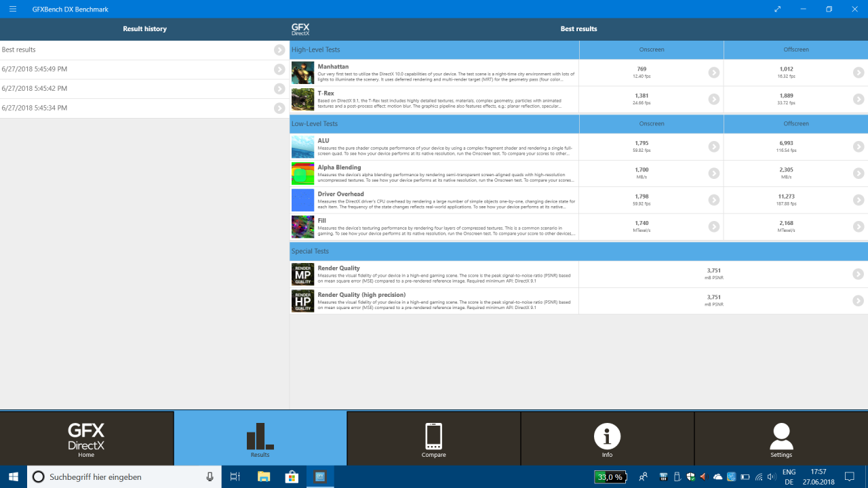Open Alpha Blending Offscreen details arrow
This screenshot has width=868, height=488.
click(859, 174)
